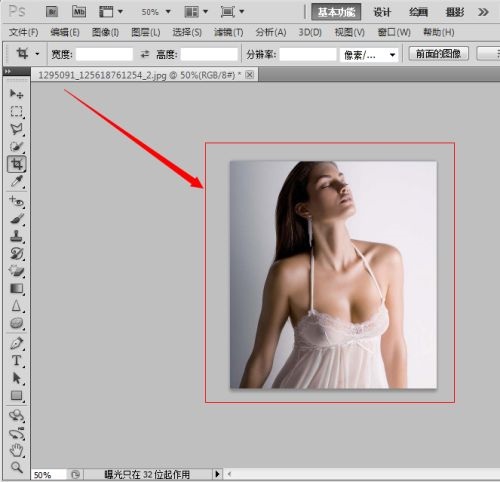This screenshot has width=500, height=482.
Task: Select the Sponge tool
Action: [16, 323]
